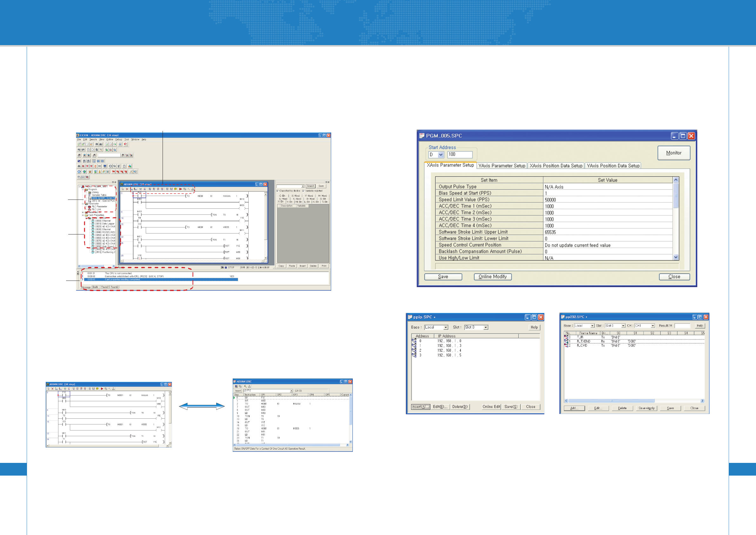Click the red X delete icon in ladder toolbar

click(x=127, y=189)
